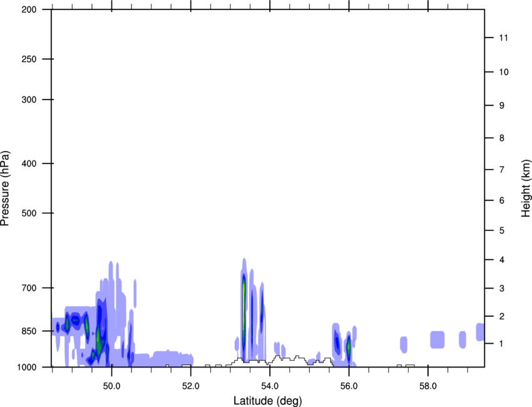The width and height of the screenshot is (532, 407).
Task: Click latitude label 56.0
Action: click(349, 386)
